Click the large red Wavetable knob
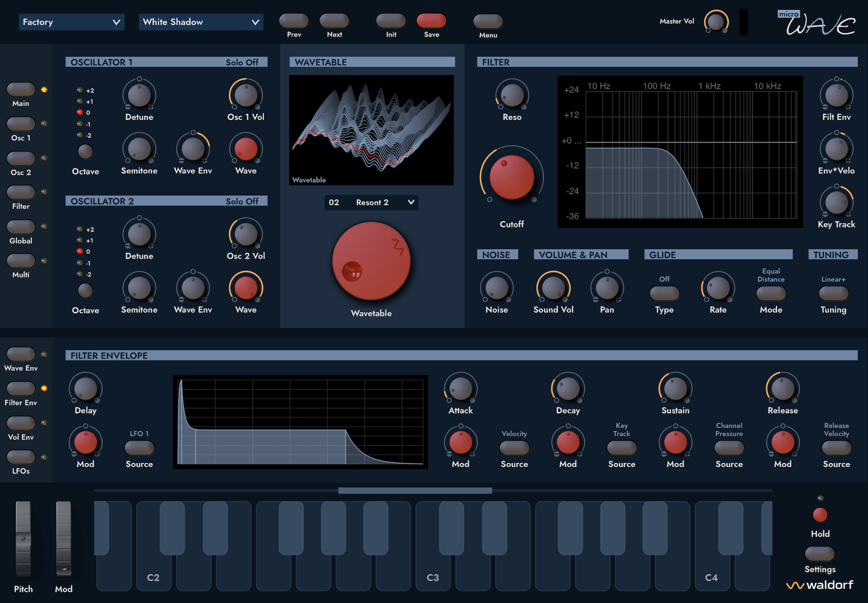The width and height of the screenshot is (868, 603). coord(371,261)
